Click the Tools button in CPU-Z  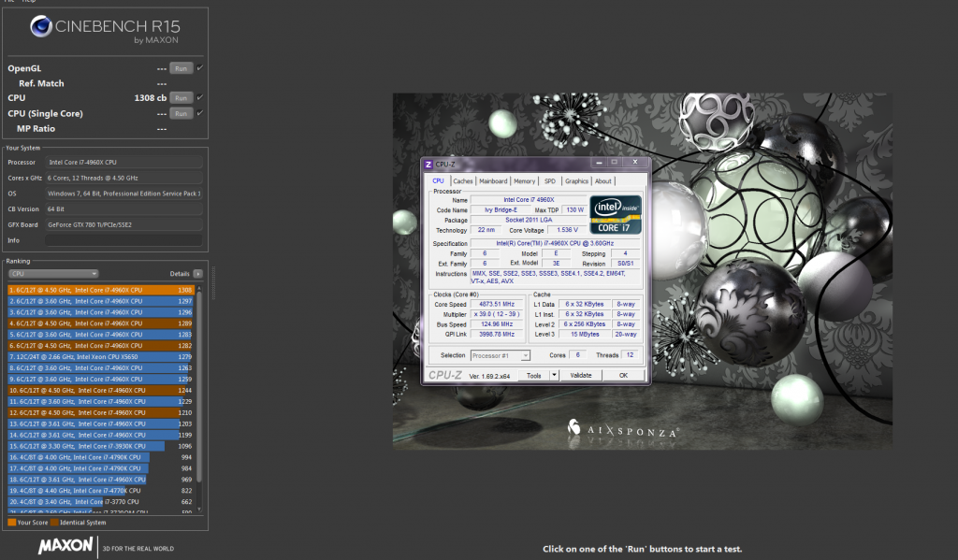pos(534,376)
